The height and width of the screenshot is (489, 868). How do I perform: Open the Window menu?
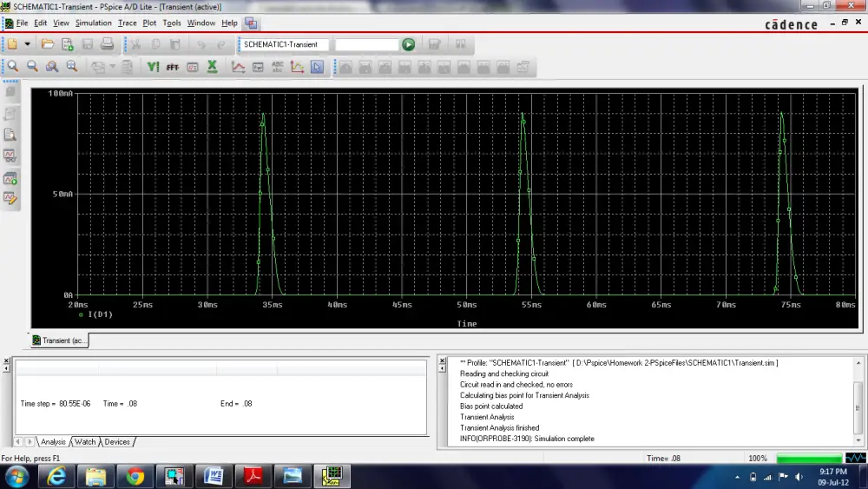[x=201, y=23]
